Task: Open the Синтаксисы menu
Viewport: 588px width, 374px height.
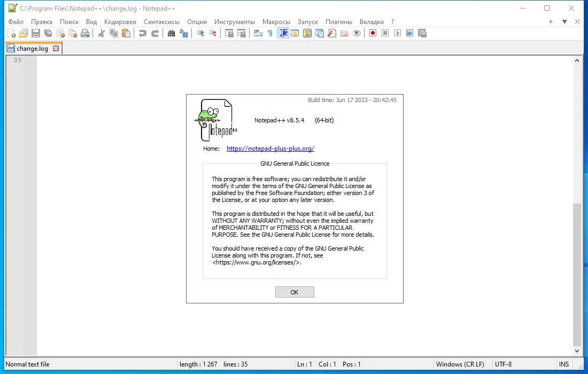Action: point(161,22)
